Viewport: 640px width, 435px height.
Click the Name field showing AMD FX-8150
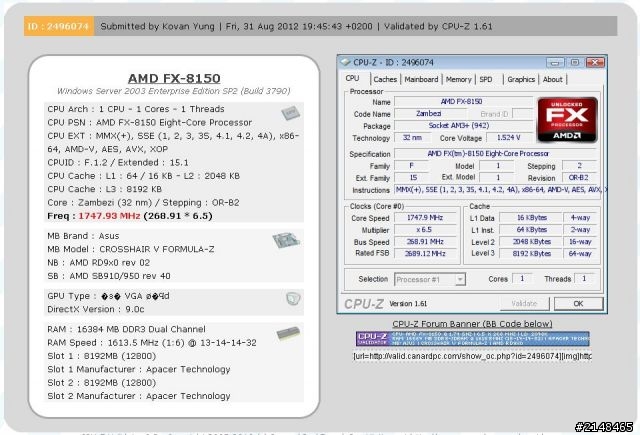[463, 102]
